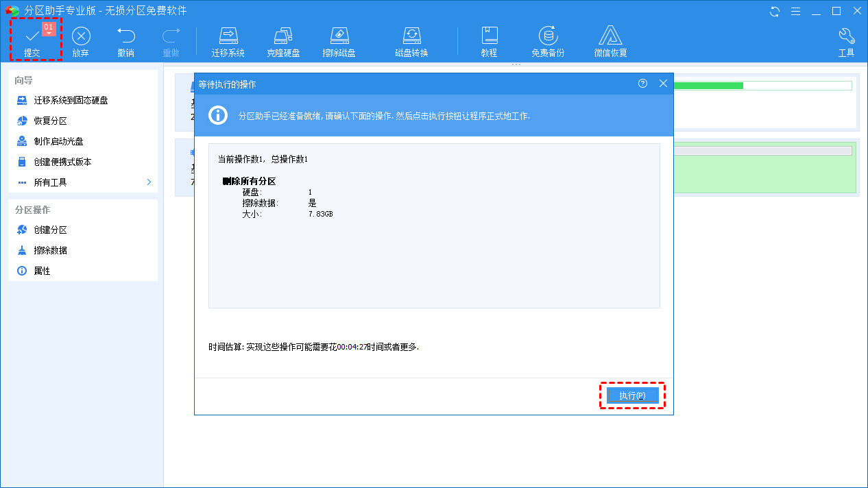Click 制作启动光盘 in the sidebar
Viewport: 868px width, 488px height.
[58, 141]
